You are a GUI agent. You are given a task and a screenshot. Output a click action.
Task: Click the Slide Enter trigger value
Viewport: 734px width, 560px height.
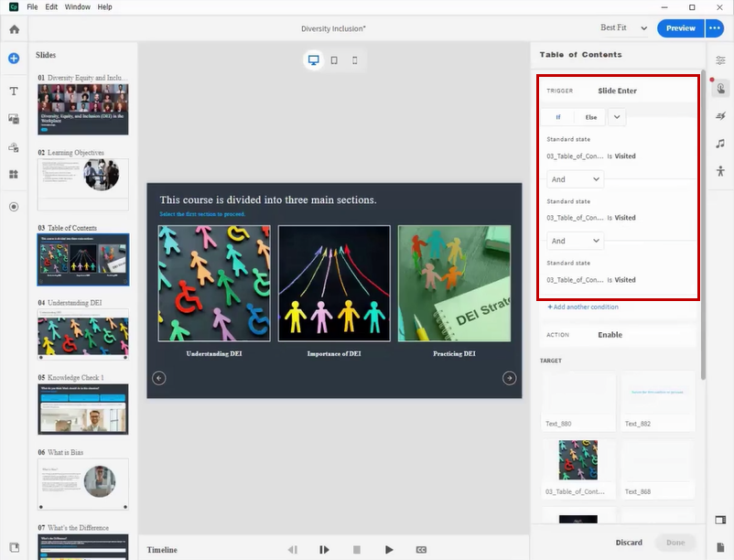[617, 91]
